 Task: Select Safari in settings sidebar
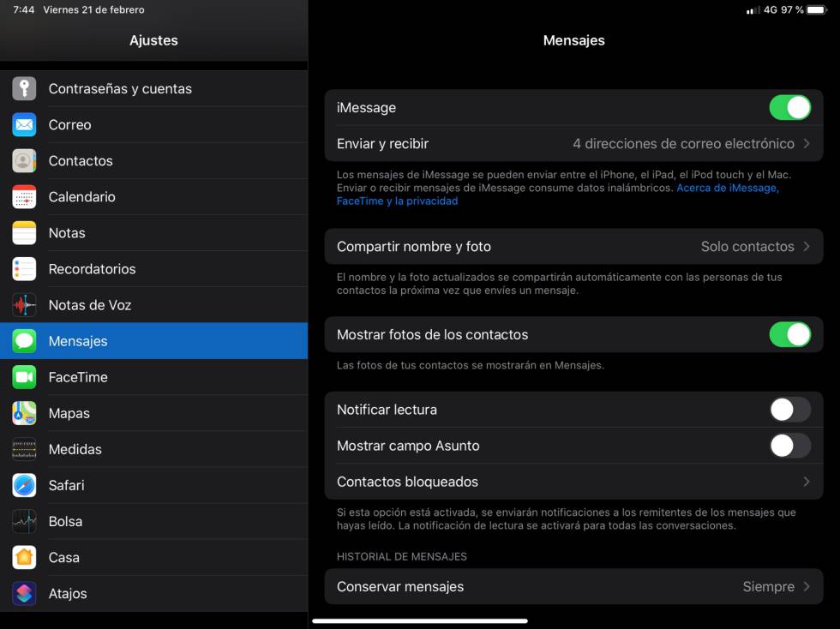pos(153,485)
